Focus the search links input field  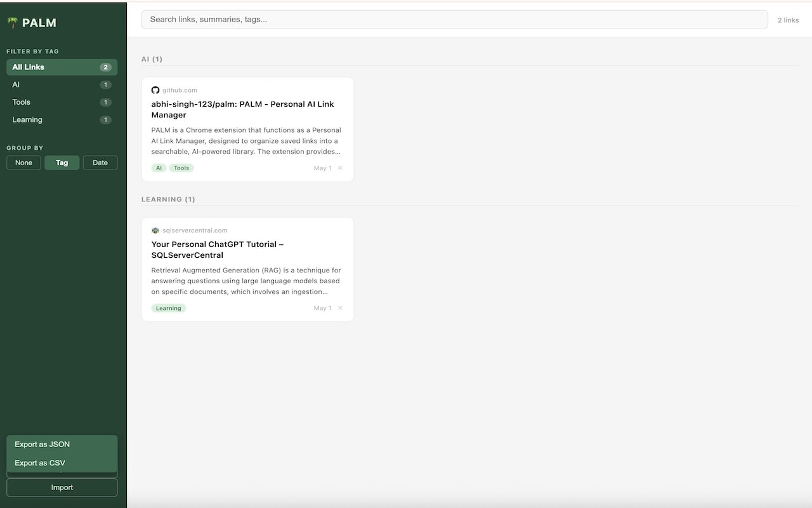(454, 20)
